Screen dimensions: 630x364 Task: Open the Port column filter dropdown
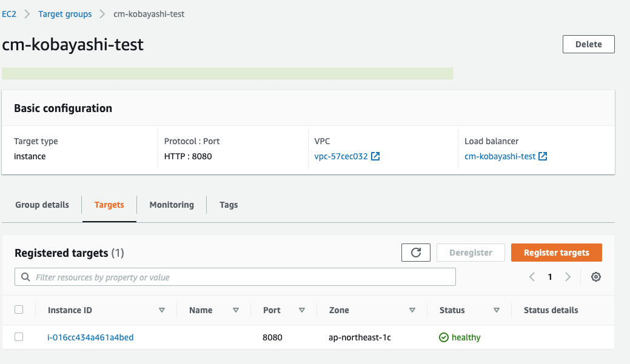(301, 309)
